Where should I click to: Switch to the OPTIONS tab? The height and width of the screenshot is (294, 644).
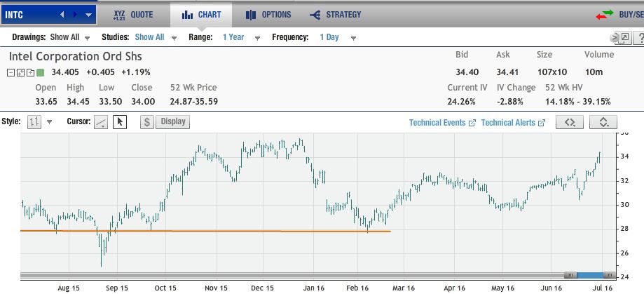(268, 15)
